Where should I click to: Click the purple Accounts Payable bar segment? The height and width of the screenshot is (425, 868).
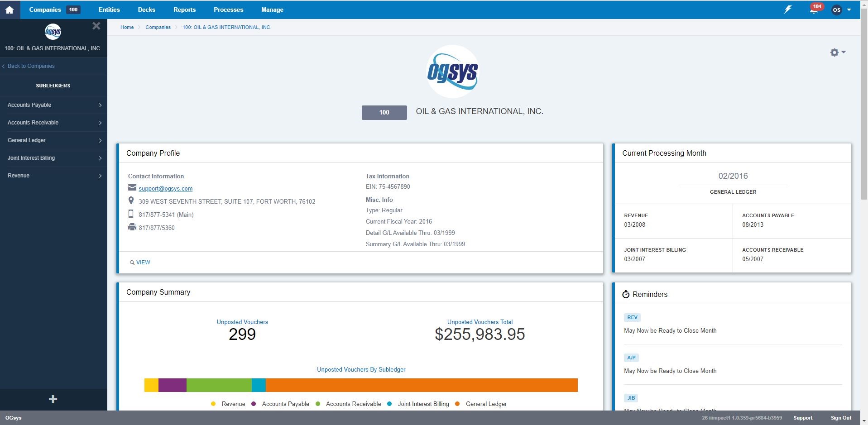[173, 385]
